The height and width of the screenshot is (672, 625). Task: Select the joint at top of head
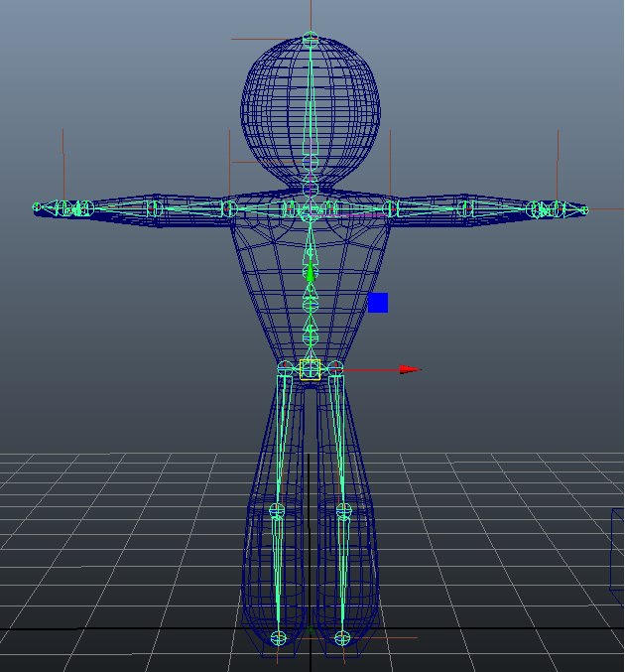(311, 39)
